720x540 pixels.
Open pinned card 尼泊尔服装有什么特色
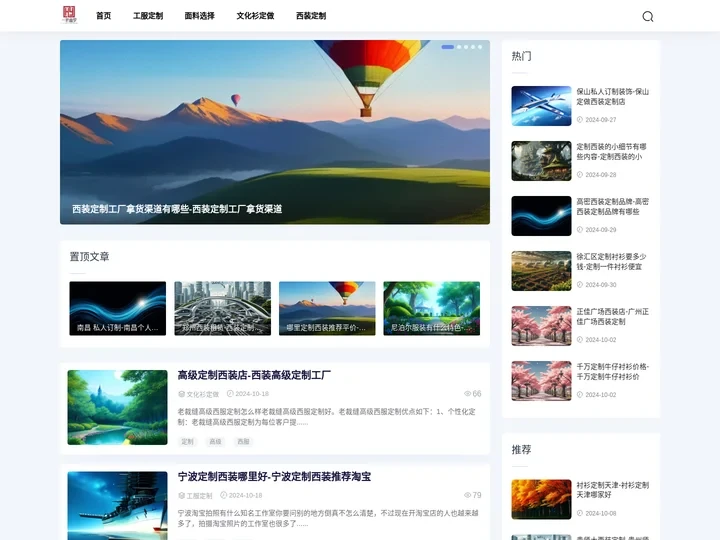point(432,308)
